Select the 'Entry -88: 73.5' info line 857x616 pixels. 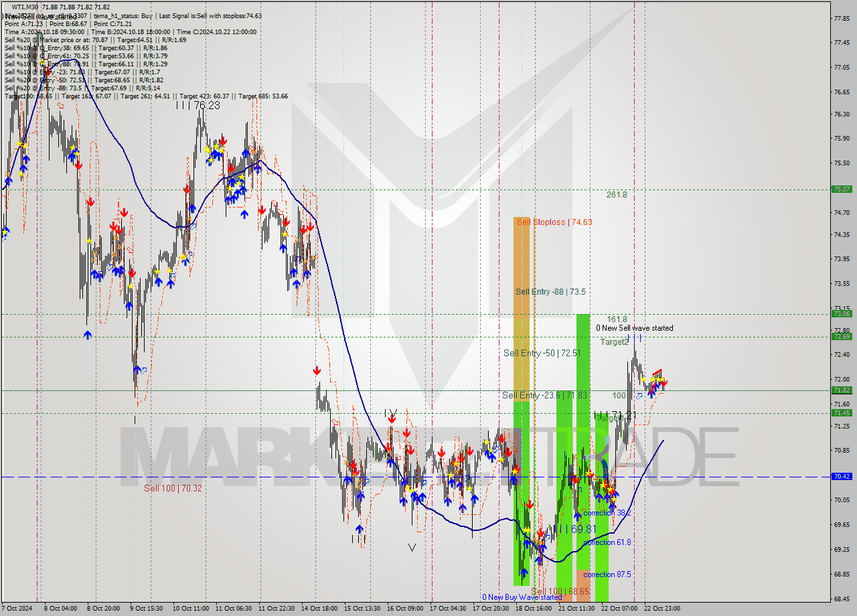click(x=84, y=88)
